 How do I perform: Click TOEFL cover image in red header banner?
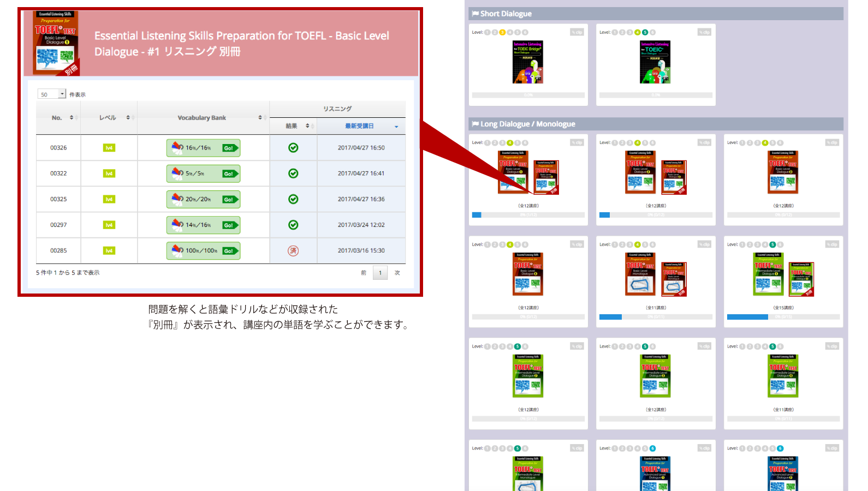[x=56, y=43]
